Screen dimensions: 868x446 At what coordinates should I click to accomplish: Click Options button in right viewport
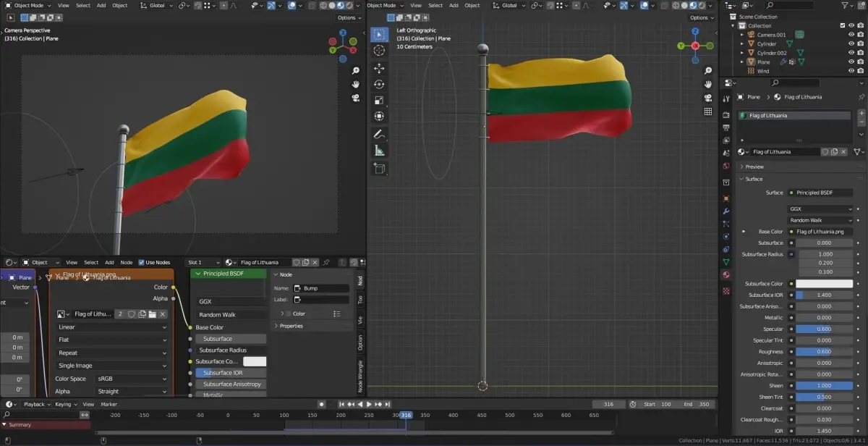pyautogui.click(x=702, y=17)
